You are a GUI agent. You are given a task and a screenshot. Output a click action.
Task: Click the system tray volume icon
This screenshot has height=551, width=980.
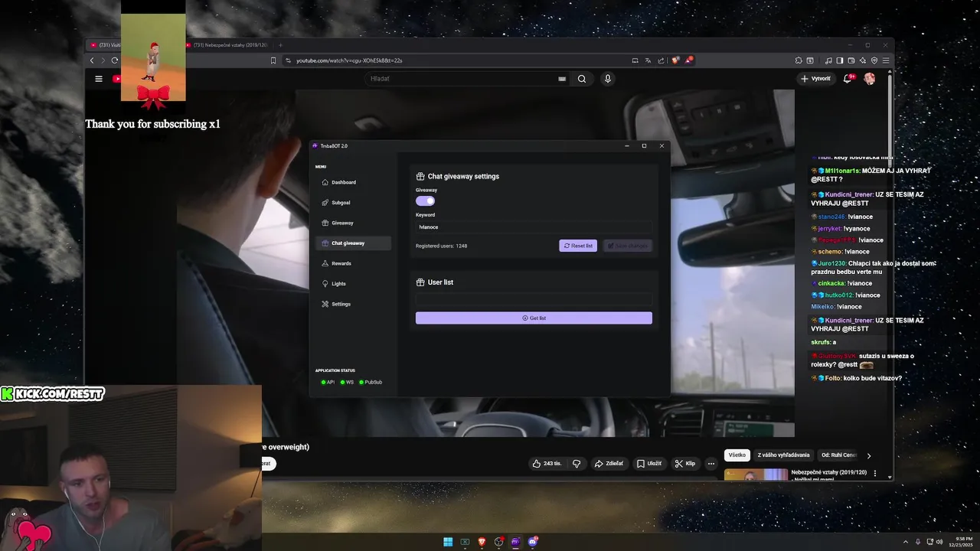(x=941, y=542)
